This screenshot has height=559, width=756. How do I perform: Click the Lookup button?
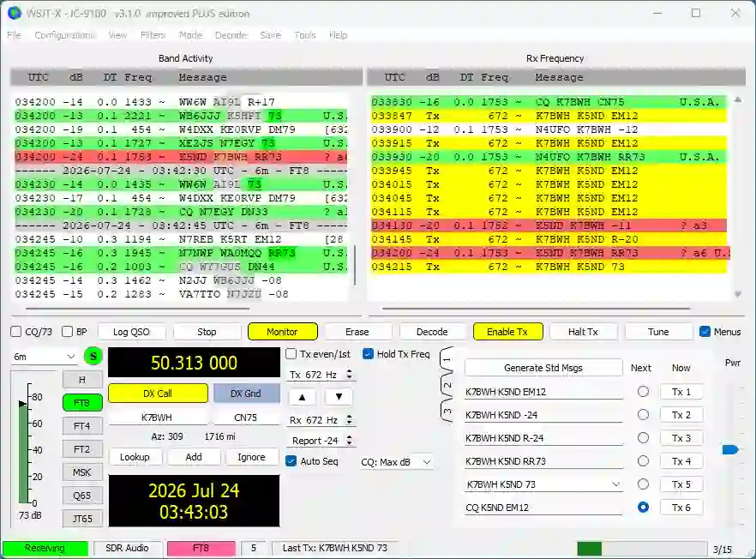click(135, 457)
